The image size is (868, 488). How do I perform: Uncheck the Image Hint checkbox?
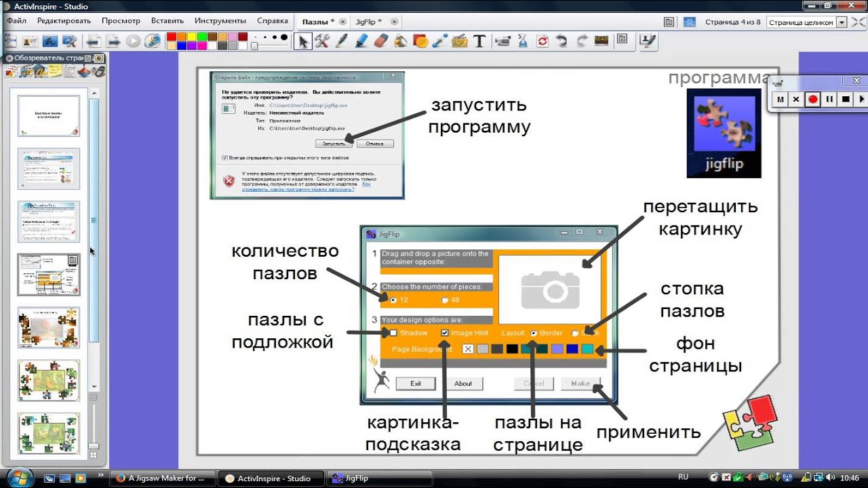(445, 333)
